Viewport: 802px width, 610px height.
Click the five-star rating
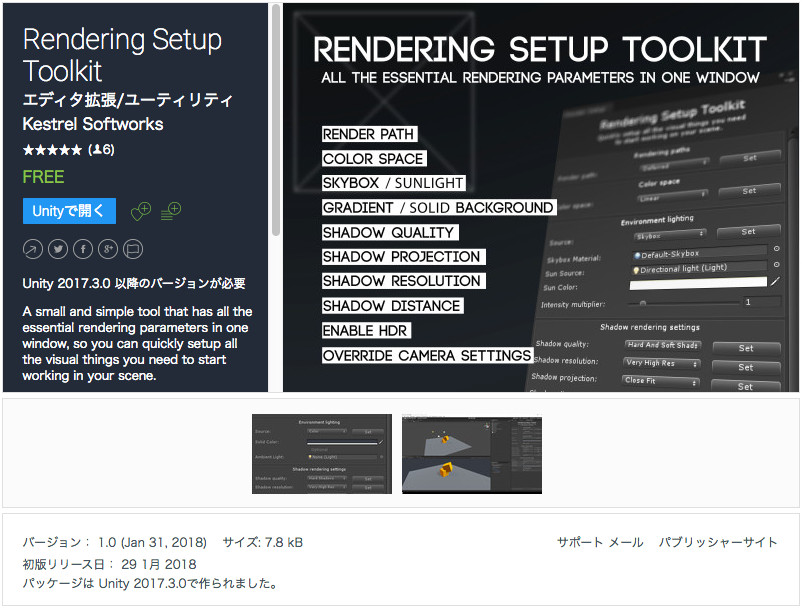tap(52, 150)
